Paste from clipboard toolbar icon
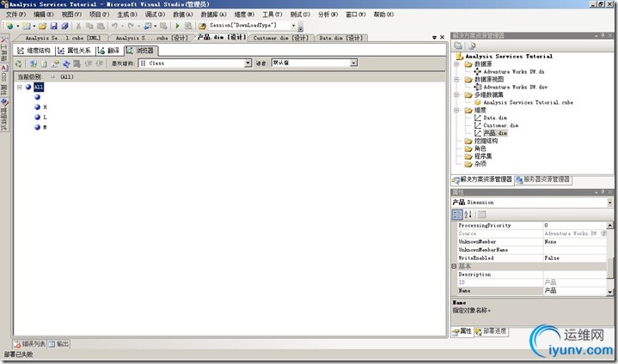Viewport: 618px width, 364px height. (101, 26)
